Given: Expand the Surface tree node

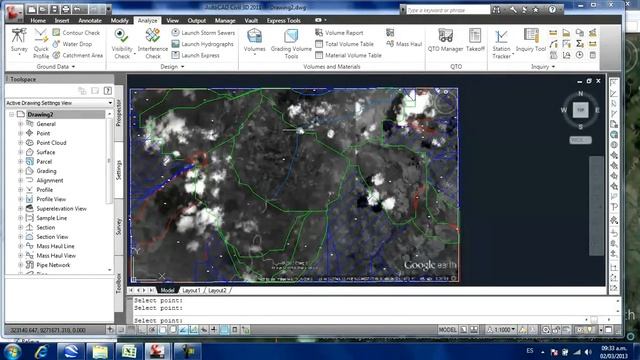Looking at the screenshot, I should [x=20, y=152].
